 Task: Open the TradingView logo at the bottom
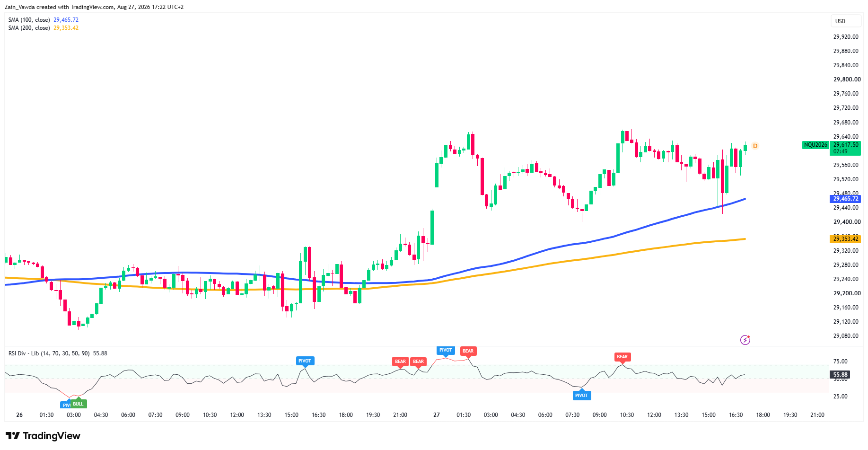pyautogui.click(x=43, y=436)
